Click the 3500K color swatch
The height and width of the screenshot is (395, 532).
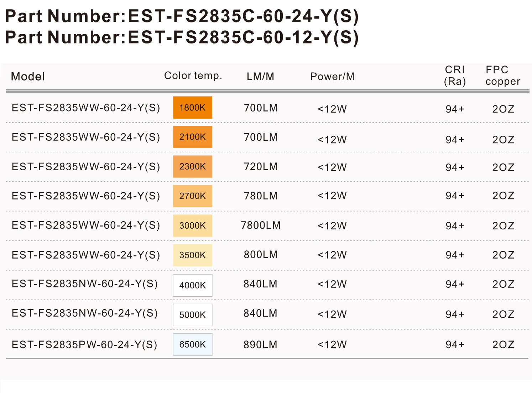click(x=193, y=255)
